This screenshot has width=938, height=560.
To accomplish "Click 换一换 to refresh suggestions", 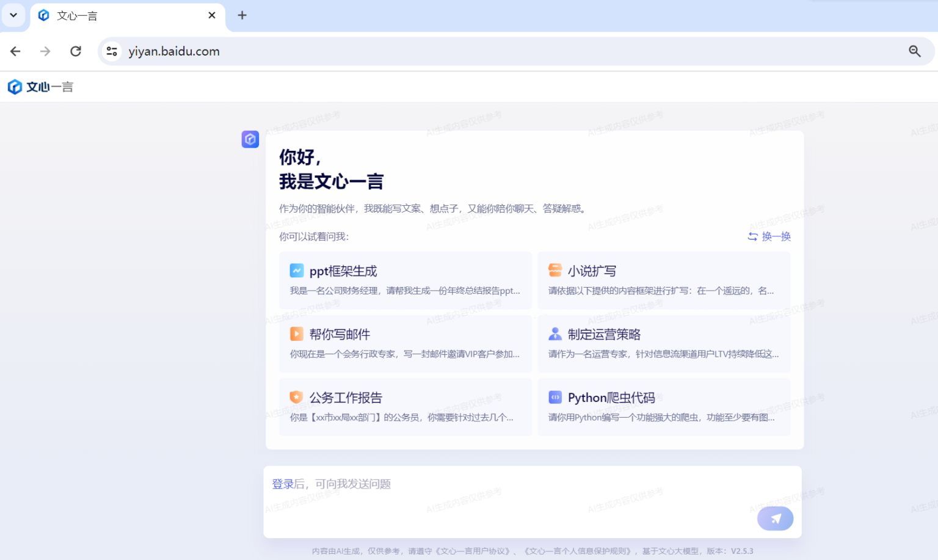I will 769,236.
